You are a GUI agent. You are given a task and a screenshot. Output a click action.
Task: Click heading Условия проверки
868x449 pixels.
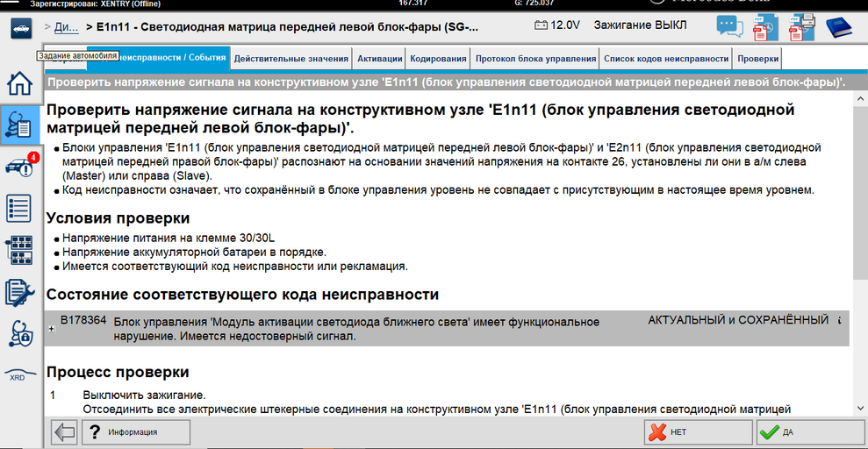pos(118,217)
